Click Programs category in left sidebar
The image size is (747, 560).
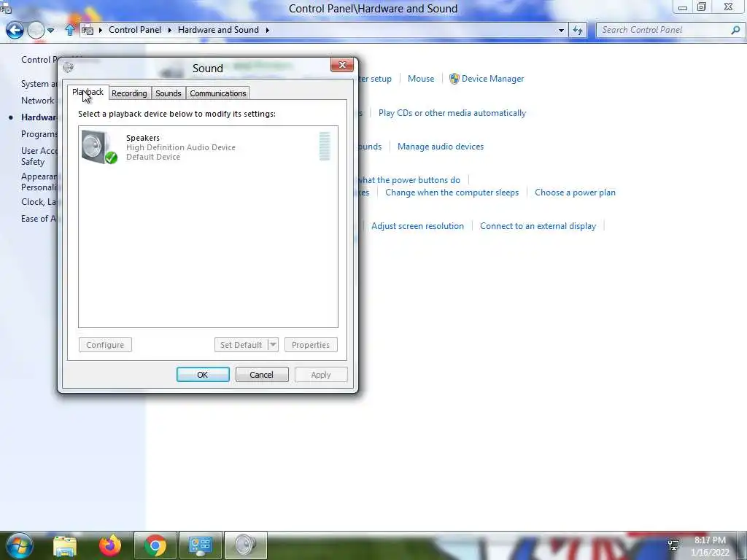pyautogui.click(x=39, y=134)
